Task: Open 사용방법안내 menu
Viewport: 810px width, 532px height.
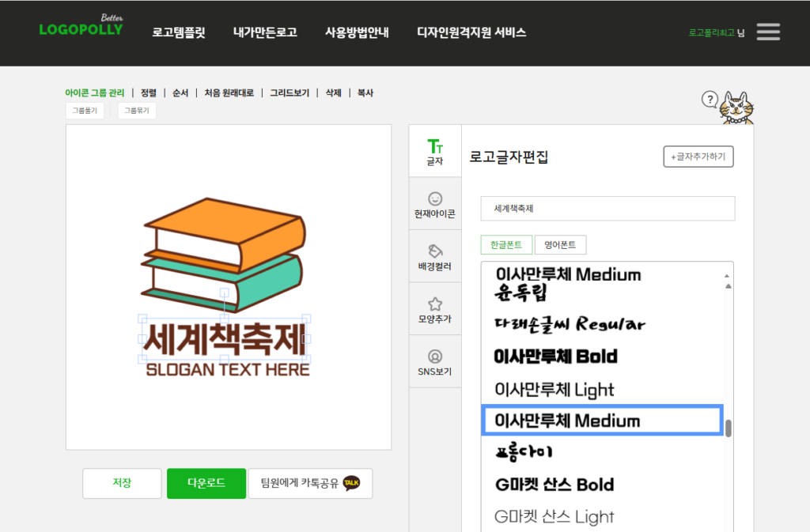Action: coord(357,32)
